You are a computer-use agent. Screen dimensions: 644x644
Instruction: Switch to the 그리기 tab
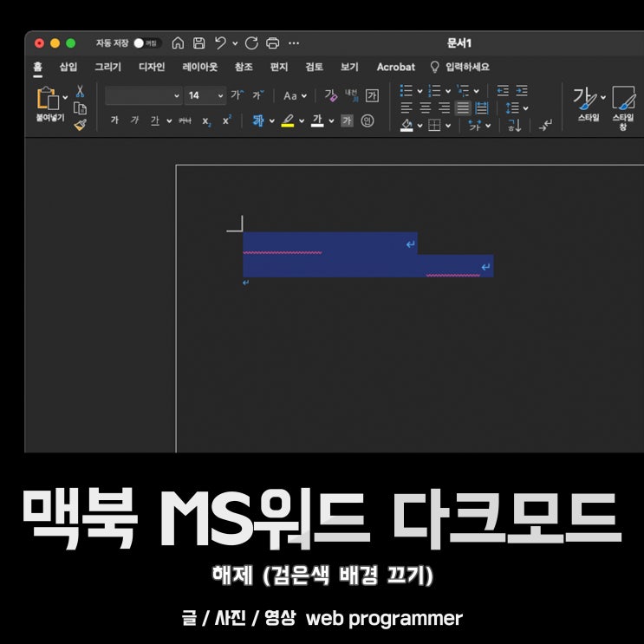click(x=108, y=67)
